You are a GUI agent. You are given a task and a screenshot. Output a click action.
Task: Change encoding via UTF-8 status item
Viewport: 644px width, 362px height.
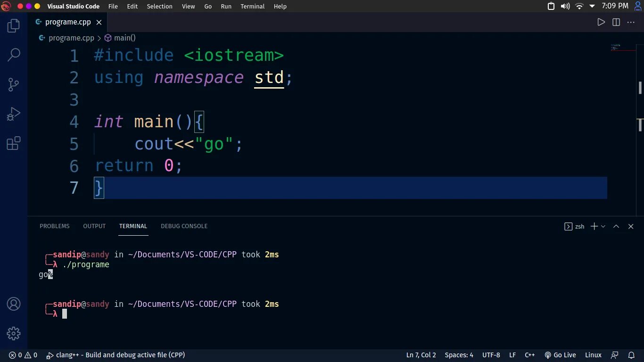click(491, 355)
